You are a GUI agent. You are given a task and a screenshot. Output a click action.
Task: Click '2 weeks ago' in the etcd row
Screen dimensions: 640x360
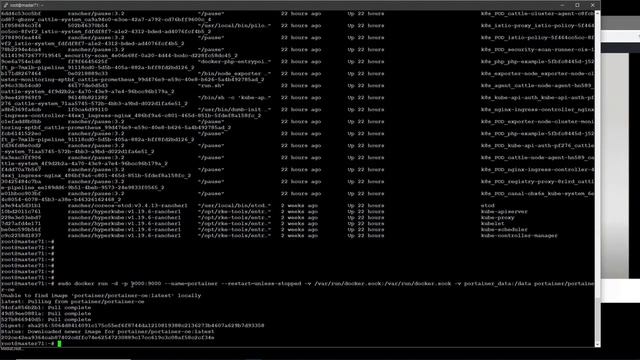point(299,206)
